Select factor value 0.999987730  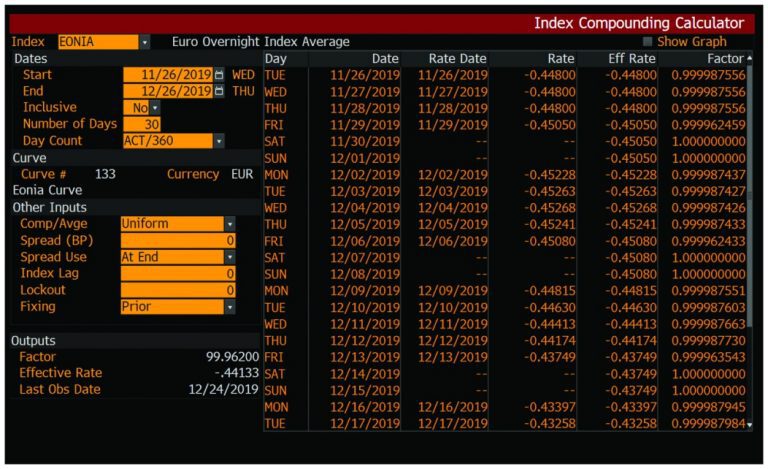tap(708, 341)
